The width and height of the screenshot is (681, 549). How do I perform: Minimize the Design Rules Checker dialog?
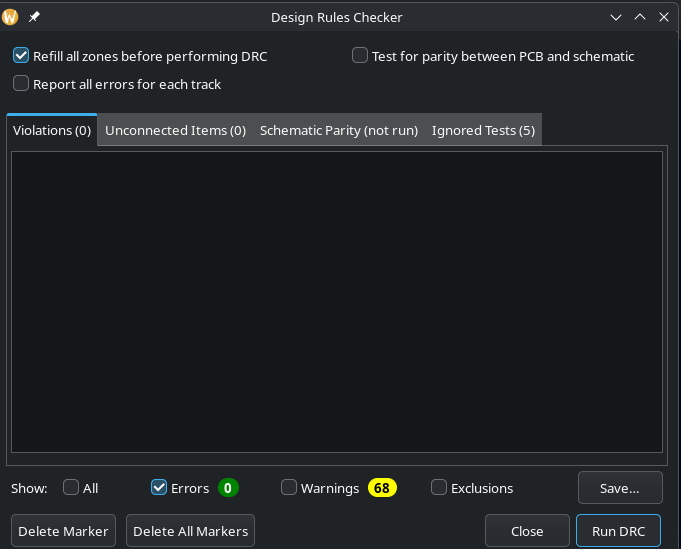click(617, 17)
